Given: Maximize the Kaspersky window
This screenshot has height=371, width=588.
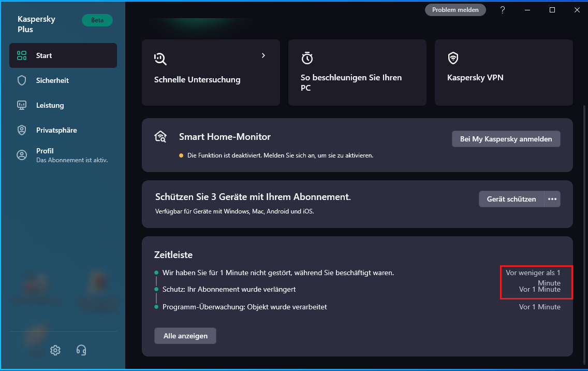Looking at the screenshot, I should (x=552, y=10).
